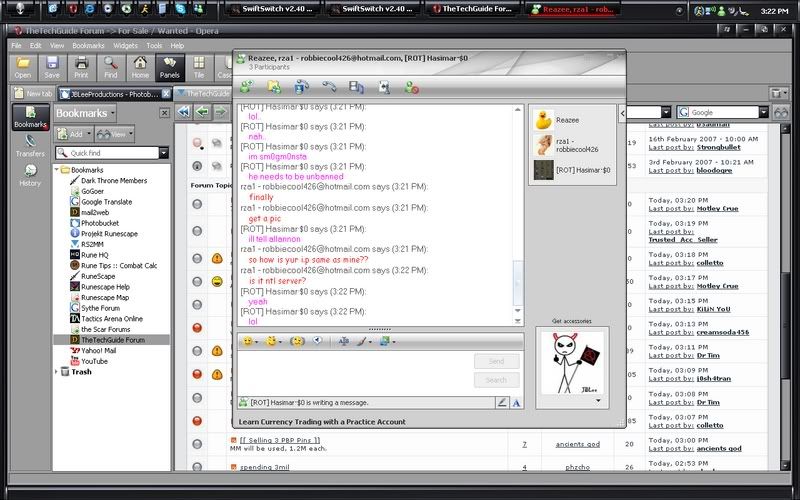Click the Learn Currency Trading ad link

[x=322, y=422]
